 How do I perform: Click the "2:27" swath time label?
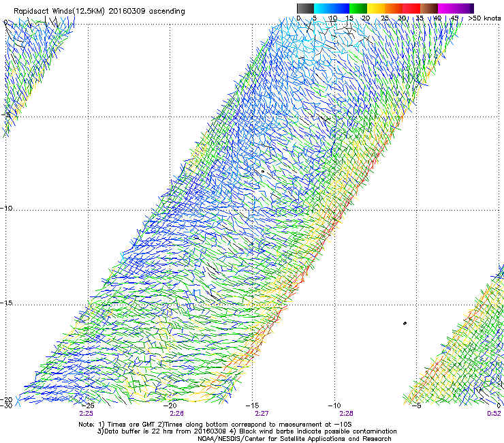[x=262, y=414]
